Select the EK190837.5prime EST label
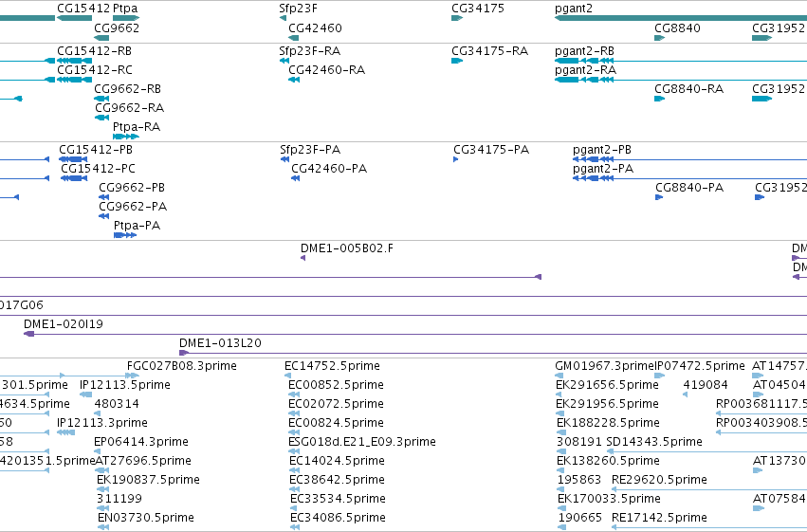 click(148, 480)
